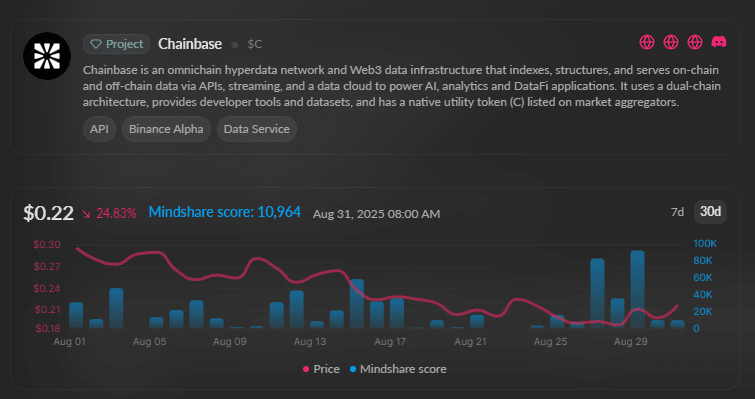Select the 30d chart range
755x399 pixels.
[710, 212]
